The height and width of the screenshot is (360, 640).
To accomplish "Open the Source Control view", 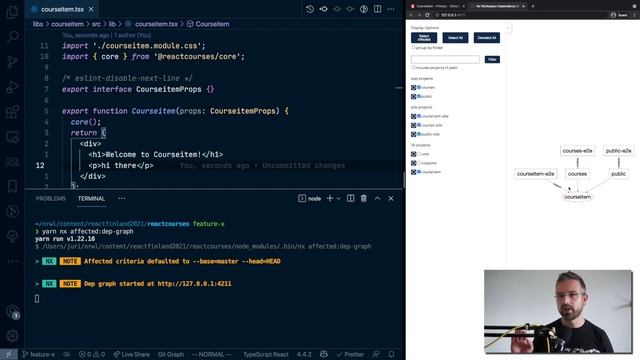I will [12, 62].
